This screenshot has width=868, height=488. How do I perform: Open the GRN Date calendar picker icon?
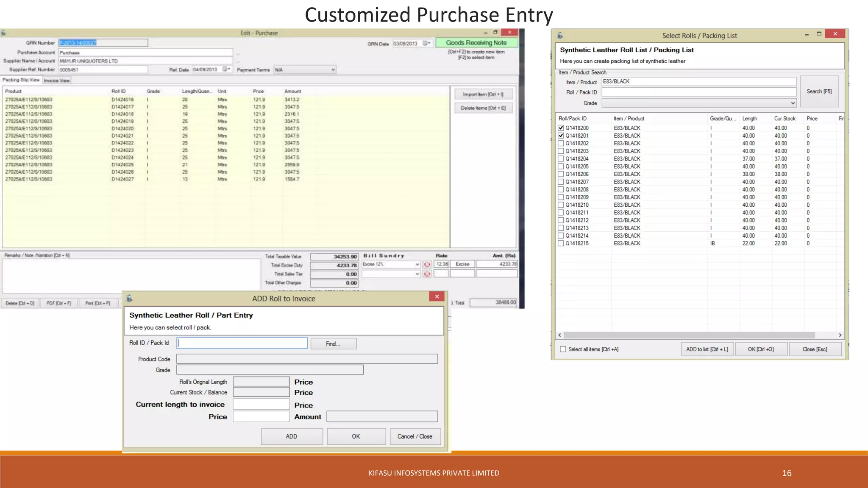pos(427,43)
